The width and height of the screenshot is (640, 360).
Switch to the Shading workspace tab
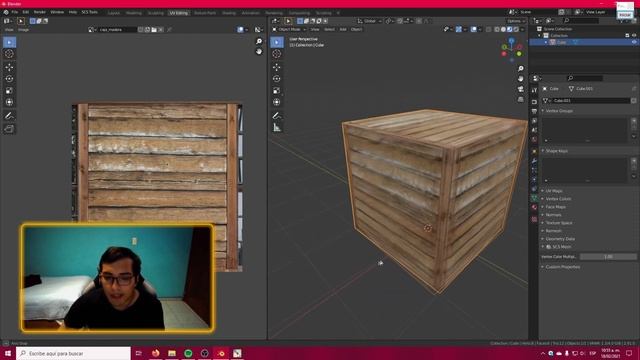(x=229, y=13)
